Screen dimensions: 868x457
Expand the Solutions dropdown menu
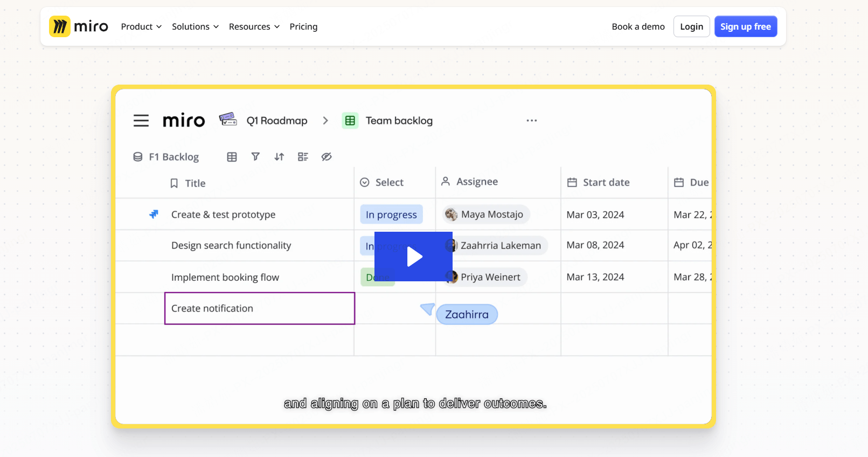(x=195, y=26)
